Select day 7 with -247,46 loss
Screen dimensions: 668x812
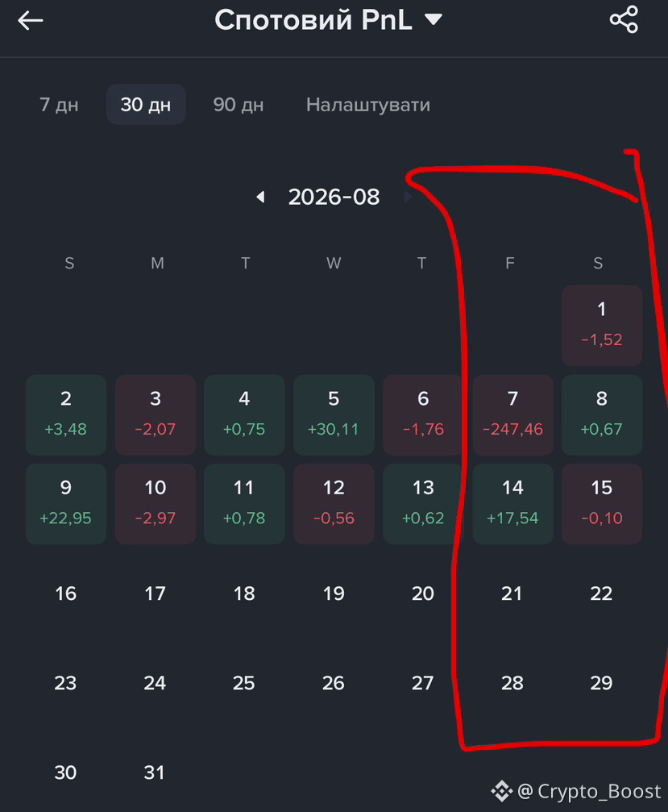click(x=512, y=414)
